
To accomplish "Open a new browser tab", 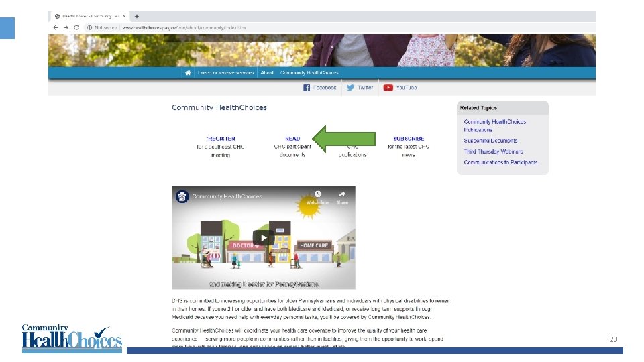I will click(137, 16).
